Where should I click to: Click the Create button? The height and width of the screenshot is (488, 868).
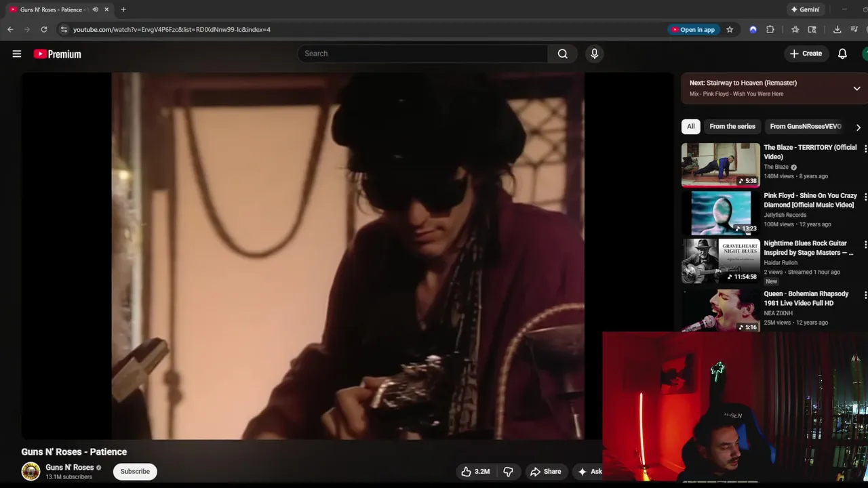[806, 54]
